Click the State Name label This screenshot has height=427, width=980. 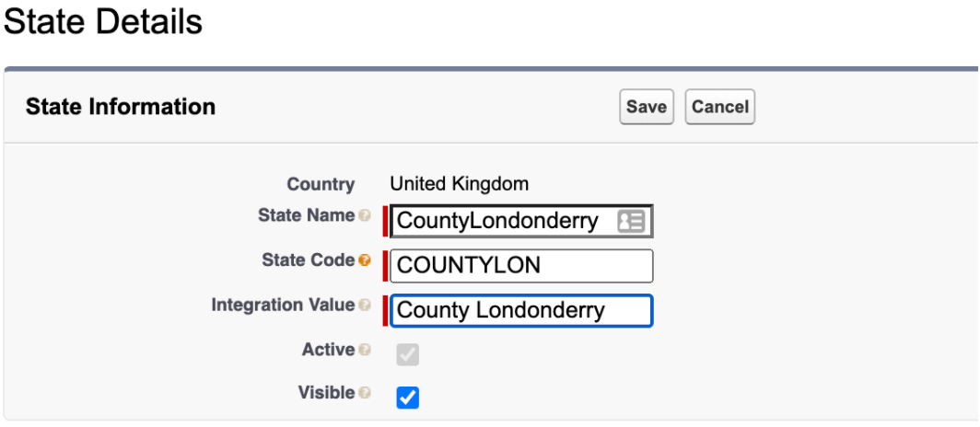point(306,215)
